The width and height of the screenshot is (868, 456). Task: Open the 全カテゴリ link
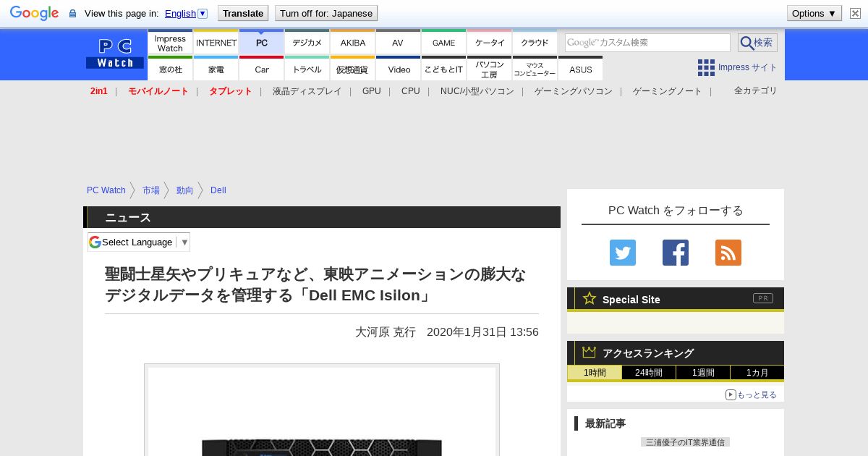[756, 90]
